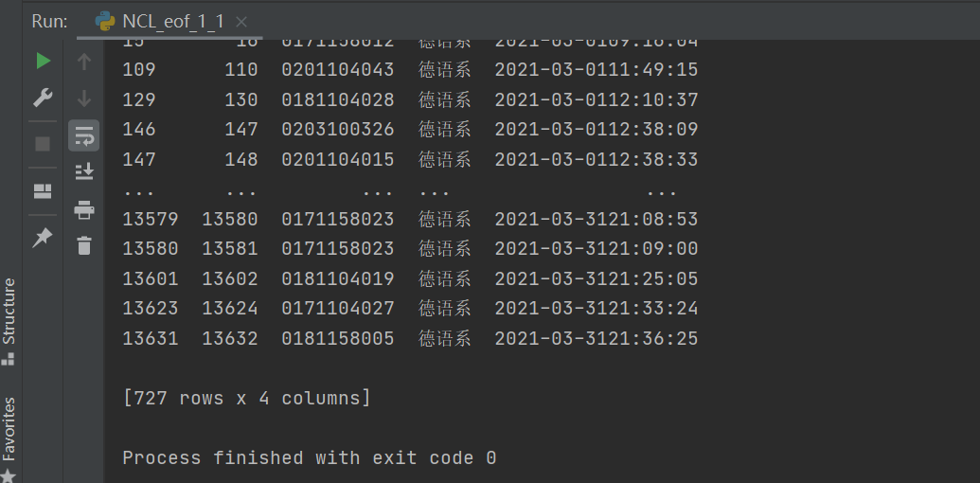Clear console with trash can icon
The height and width of the screenshot is (483, 980).
pyautogui.click(x=84, y=245)
